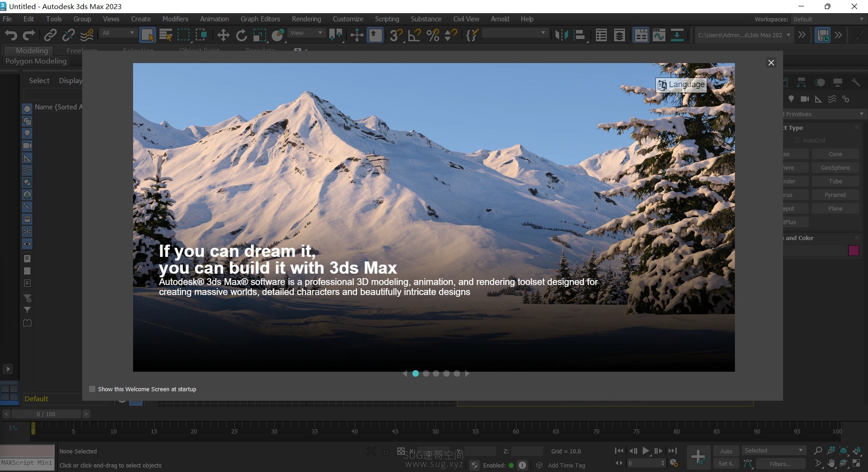Toggle Auto key mode

[726, 451]
